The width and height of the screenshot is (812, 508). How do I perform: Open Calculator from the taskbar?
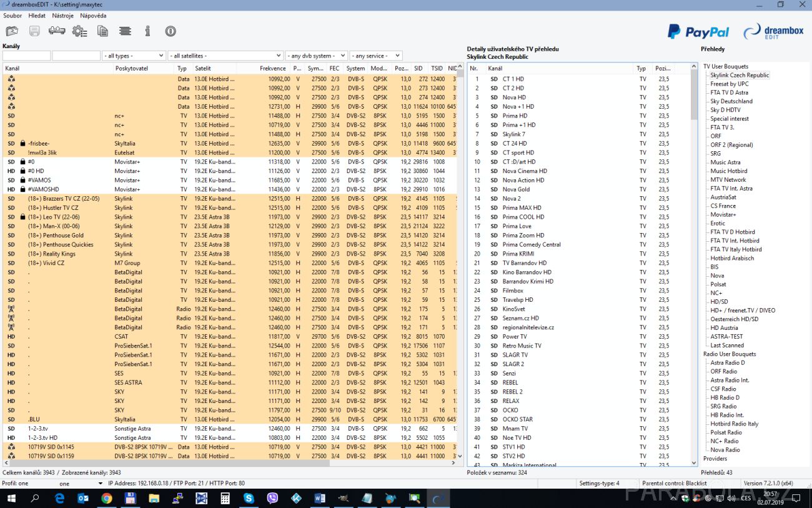pyautogui.click(x=225, y=498)
